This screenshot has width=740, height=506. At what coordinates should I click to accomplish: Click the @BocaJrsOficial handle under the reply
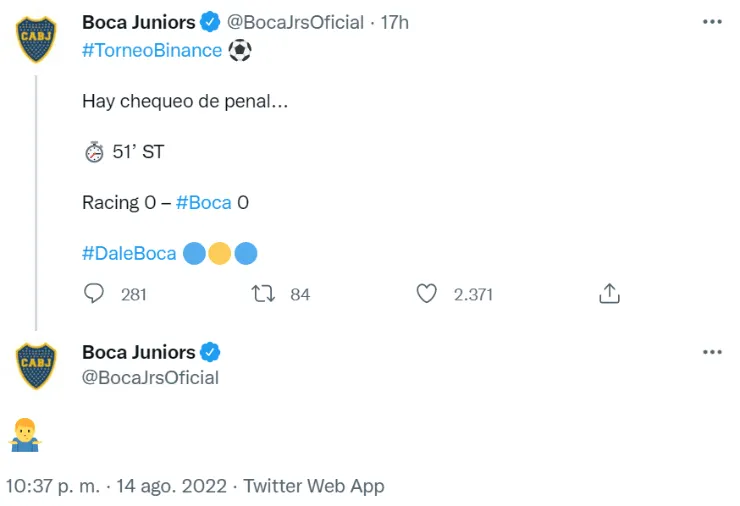150,378
